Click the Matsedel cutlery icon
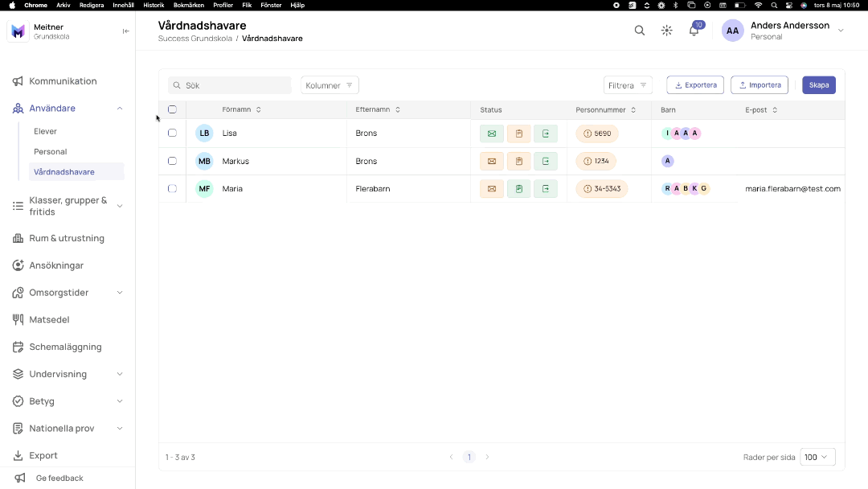This screenshot has width=868, height=489. coord(18,319)
